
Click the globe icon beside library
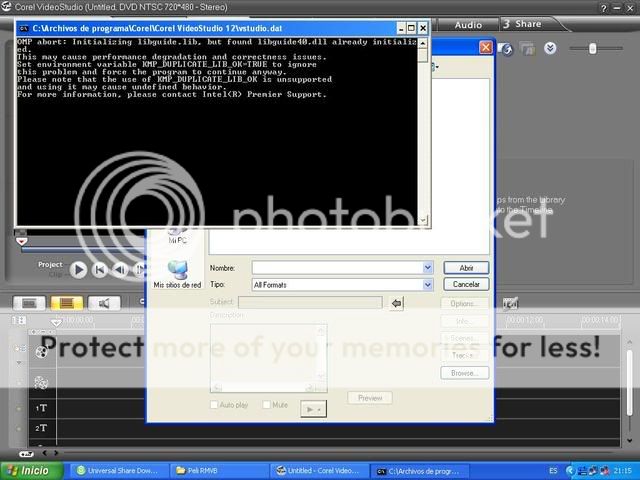[506, 49]
